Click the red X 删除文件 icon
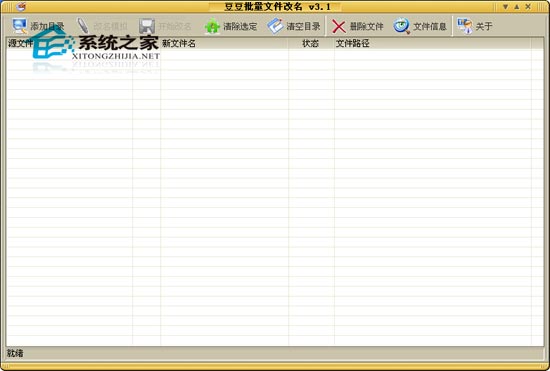The width and height of the screenshot is (550, 371). (338, 26)
